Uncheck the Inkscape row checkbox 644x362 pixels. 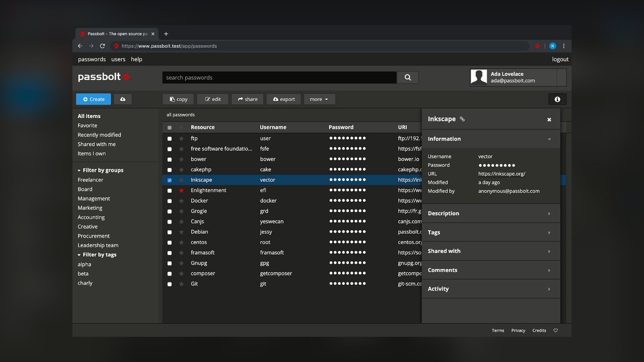[170, 180]
